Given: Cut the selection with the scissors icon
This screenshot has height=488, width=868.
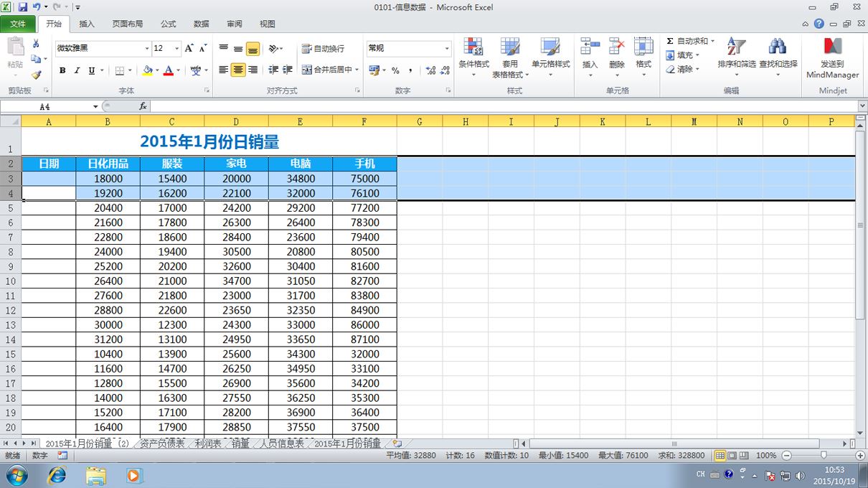Looking at the screenshot, I should pos(36,44).
